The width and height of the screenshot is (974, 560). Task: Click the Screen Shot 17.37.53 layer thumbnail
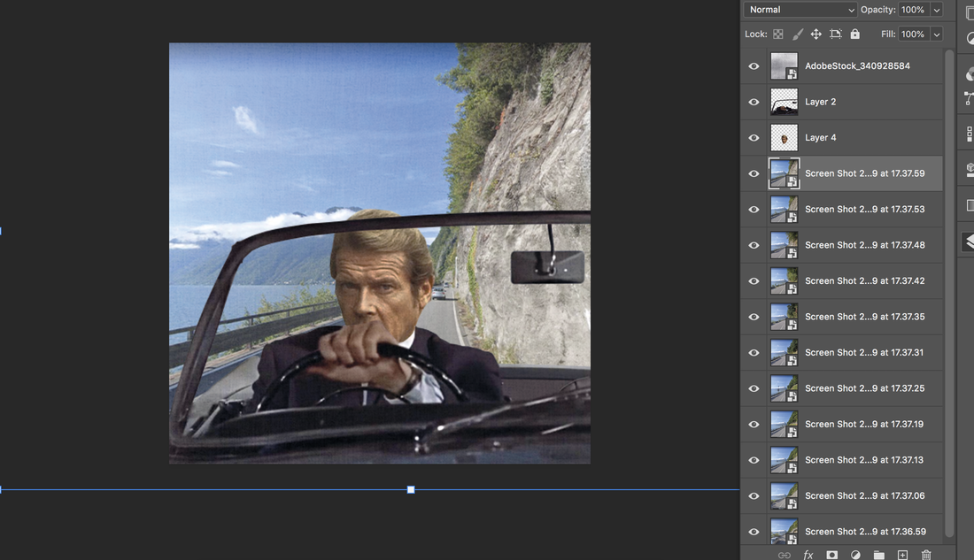point(784,209)
